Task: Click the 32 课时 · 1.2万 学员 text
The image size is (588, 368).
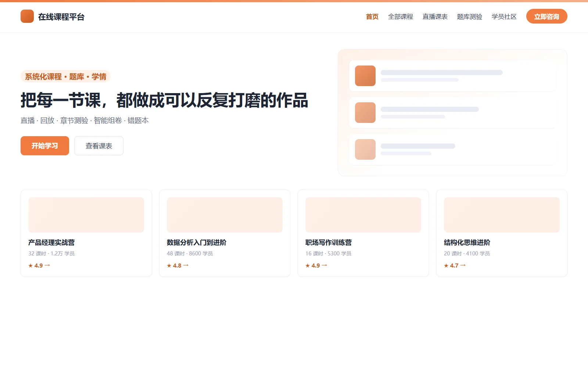Action: (x=51, y=254)
